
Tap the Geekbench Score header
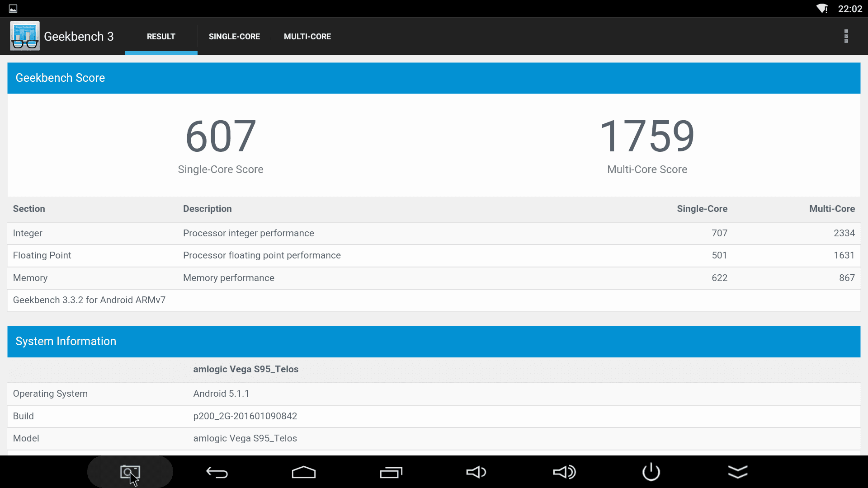[434, 78]
